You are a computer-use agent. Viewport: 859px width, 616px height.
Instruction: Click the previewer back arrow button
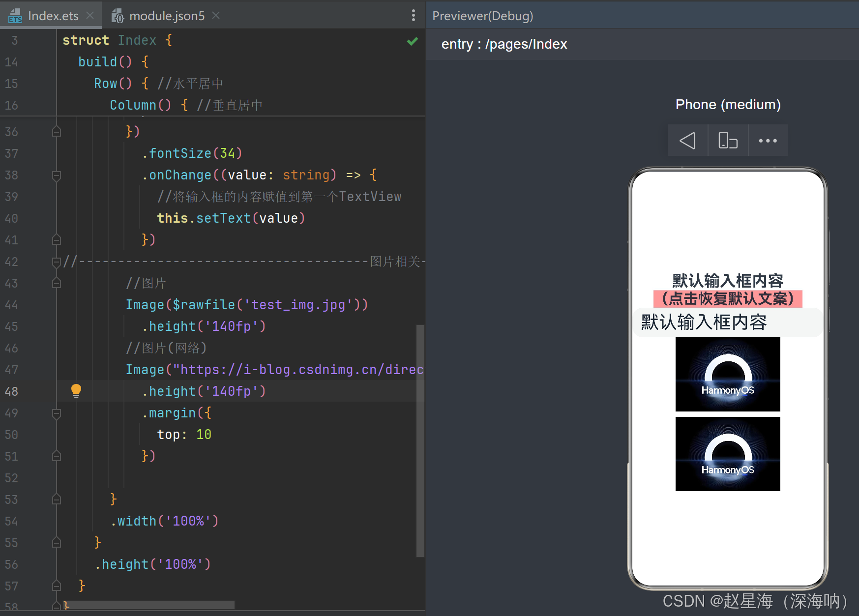(x=687, y=141)
